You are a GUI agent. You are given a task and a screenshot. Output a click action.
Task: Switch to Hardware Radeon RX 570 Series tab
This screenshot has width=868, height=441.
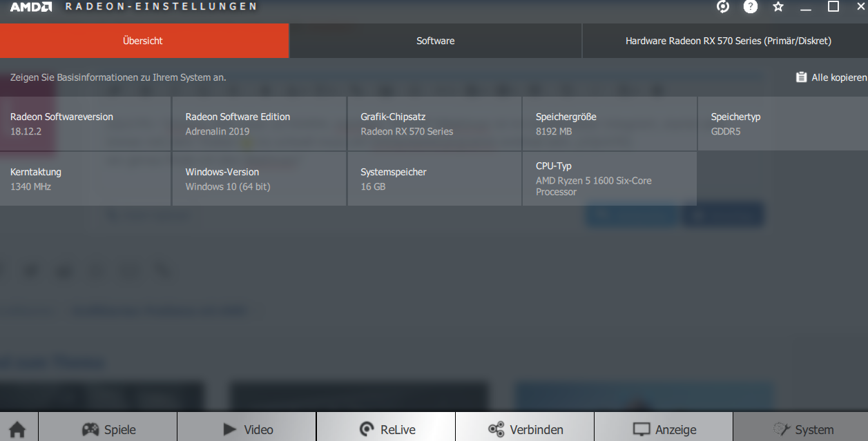point(725,41)
